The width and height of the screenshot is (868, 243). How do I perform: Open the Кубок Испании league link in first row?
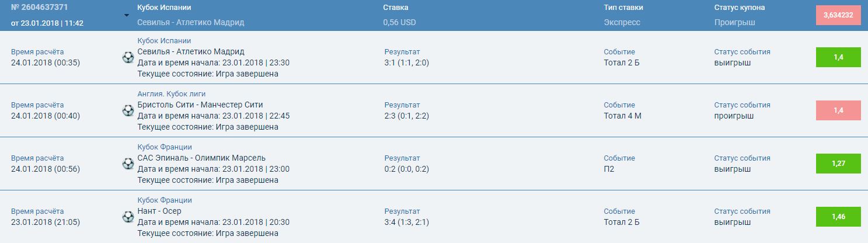(164, 41)
